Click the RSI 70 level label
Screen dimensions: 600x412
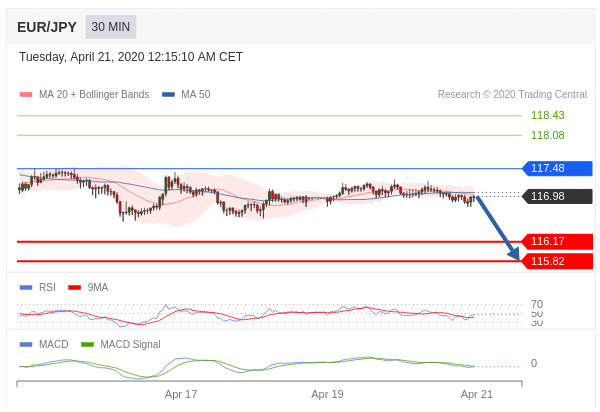pyautogui.click(x=537, y=305)
